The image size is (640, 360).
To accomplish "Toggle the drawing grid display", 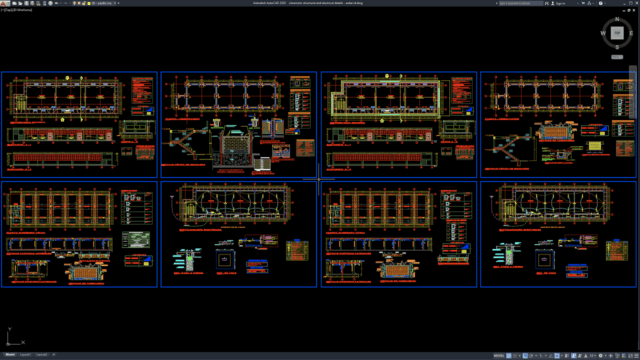I will [509, 356].
